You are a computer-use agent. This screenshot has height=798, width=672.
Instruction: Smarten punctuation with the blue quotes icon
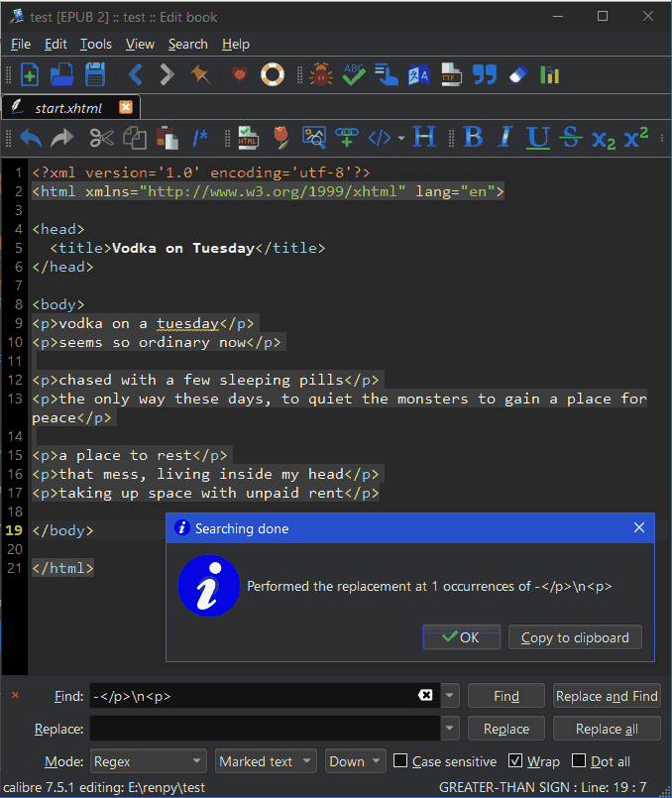pyautogui.click(x=485, y=74)
